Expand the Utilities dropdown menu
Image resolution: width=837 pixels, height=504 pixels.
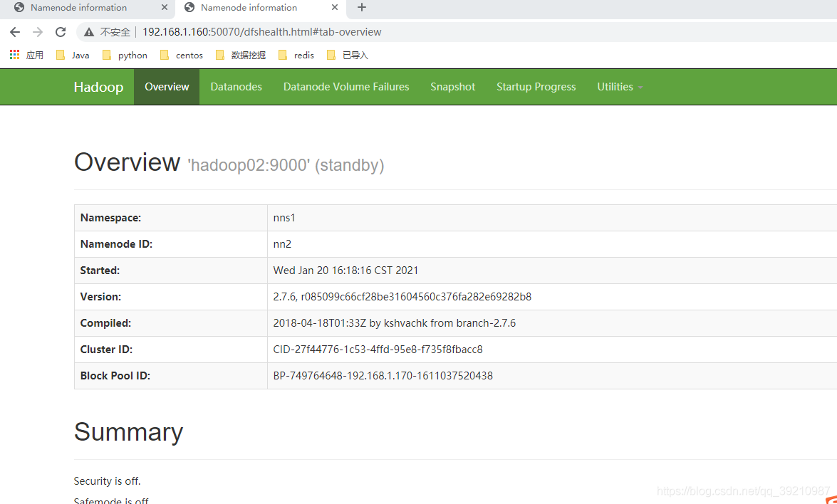[x=620, y=87]
